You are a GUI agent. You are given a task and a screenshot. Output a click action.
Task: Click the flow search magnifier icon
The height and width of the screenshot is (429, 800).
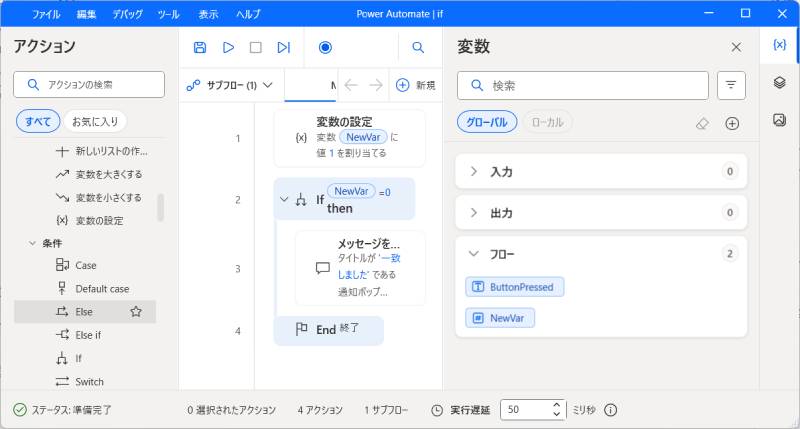[418, 47]
